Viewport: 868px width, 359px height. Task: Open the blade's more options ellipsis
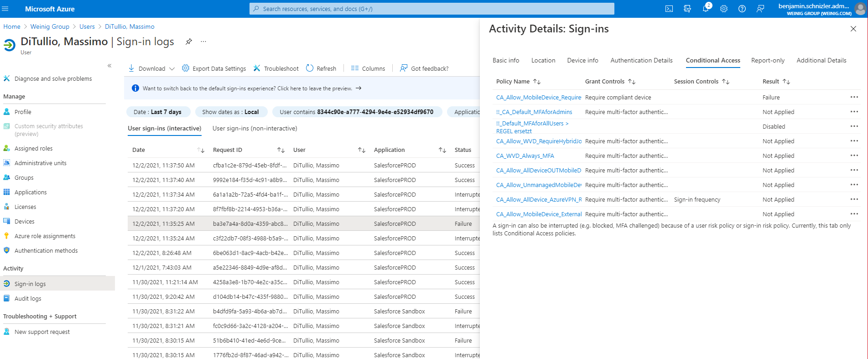click(203, 42)
